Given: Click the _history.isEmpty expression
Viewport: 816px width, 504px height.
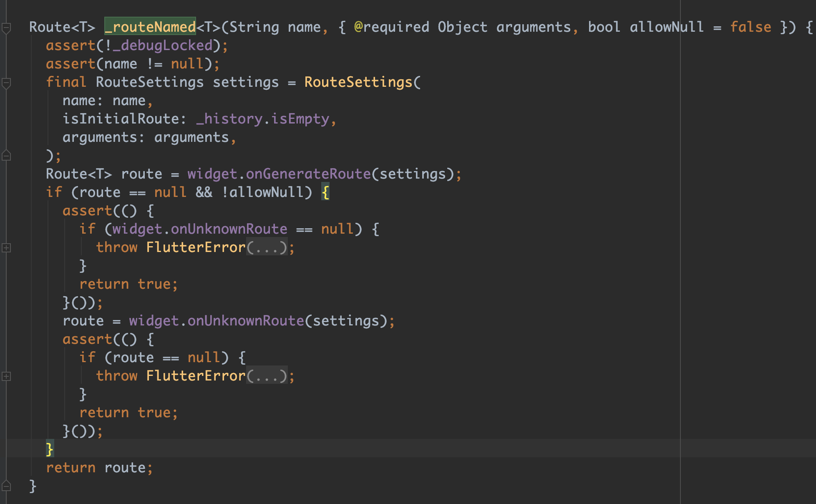Looking at the screenshot, I should point(262,119).
